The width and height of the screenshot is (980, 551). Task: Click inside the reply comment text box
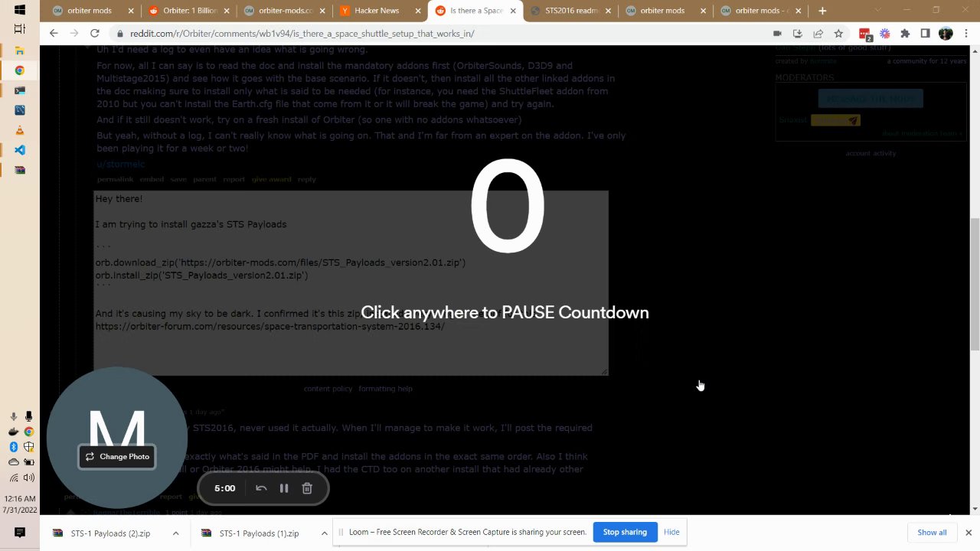point(351,283)
